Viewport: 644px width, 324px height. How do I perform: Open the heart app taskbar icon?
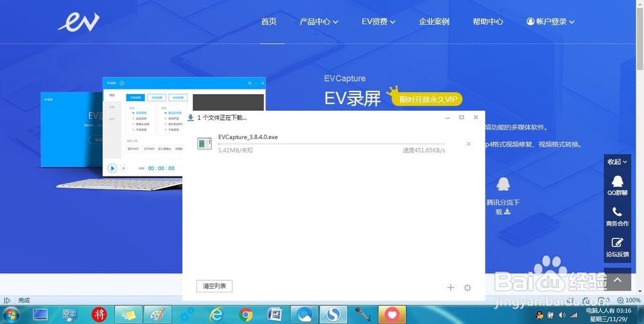[x=392, y=315]
